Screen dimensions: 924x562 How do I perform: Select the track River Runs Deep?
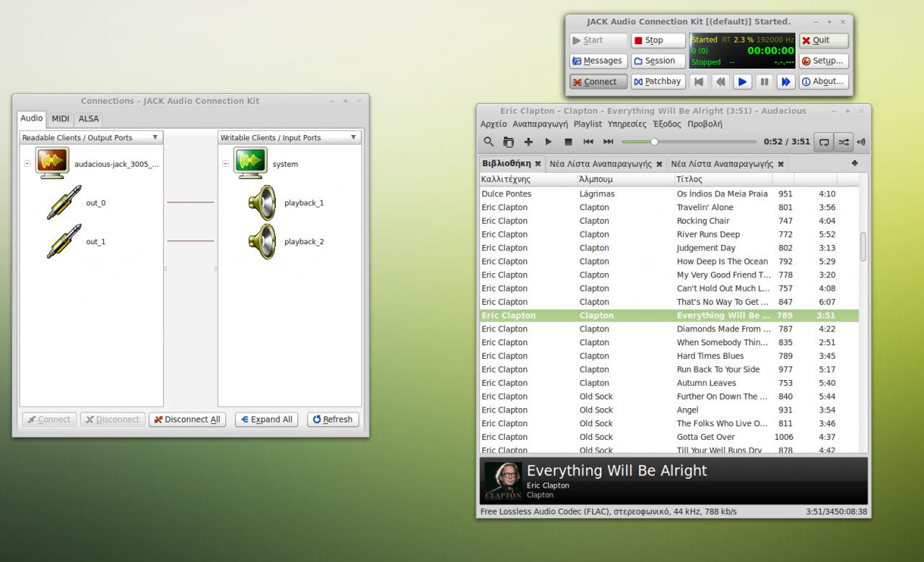click(669, 235)
